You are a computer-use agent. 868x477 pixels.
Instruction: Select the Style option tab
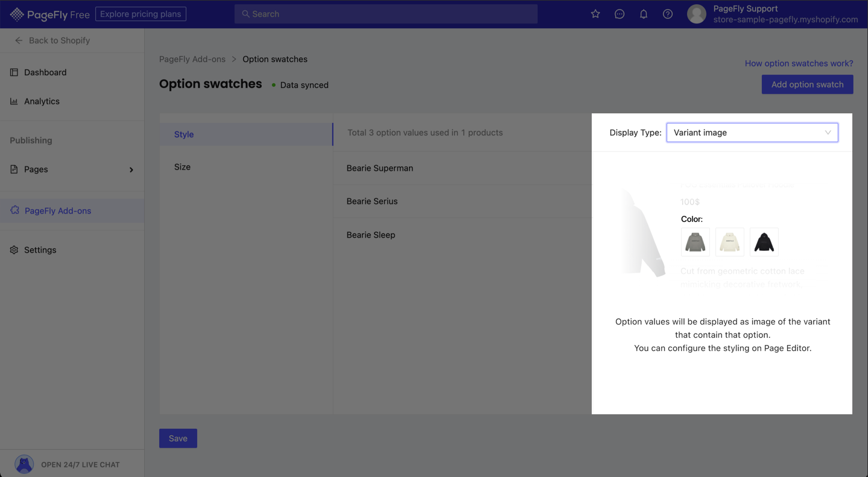(x=246, y=134)
